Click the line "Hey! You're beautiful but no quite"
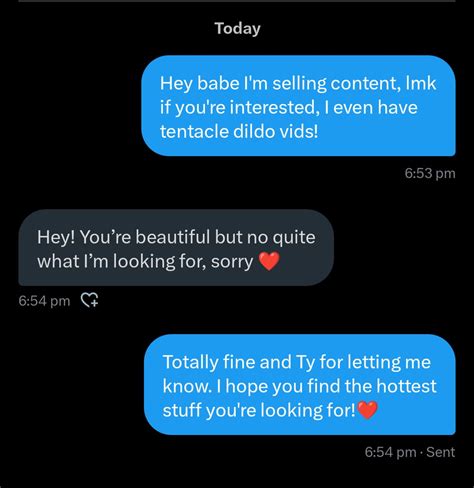Image resolution: width=474 pixels, height=488 pixels. click(176, 237)
